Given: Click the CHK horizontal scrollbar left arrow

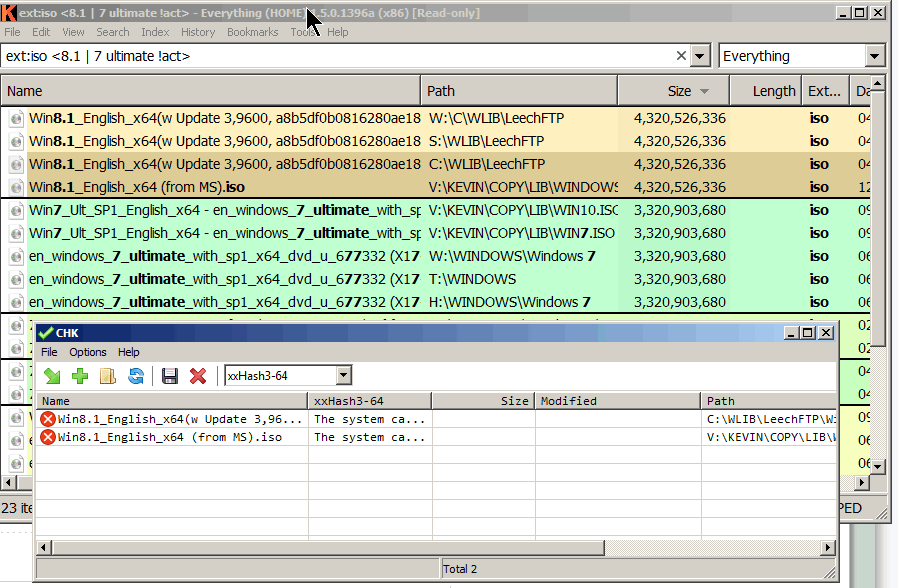Looking at the screenshot, I should point(44,548).
